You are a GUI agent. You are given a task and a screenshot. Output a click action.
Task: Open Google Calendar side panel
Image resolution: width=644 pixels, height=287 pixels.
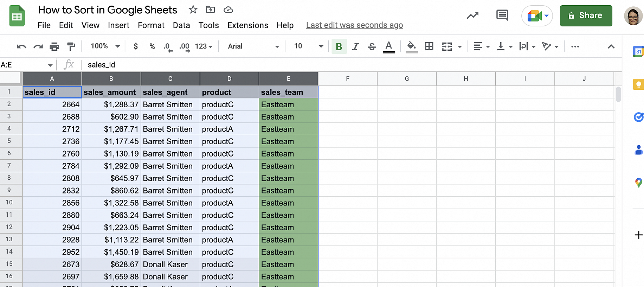tap(638, 51)
